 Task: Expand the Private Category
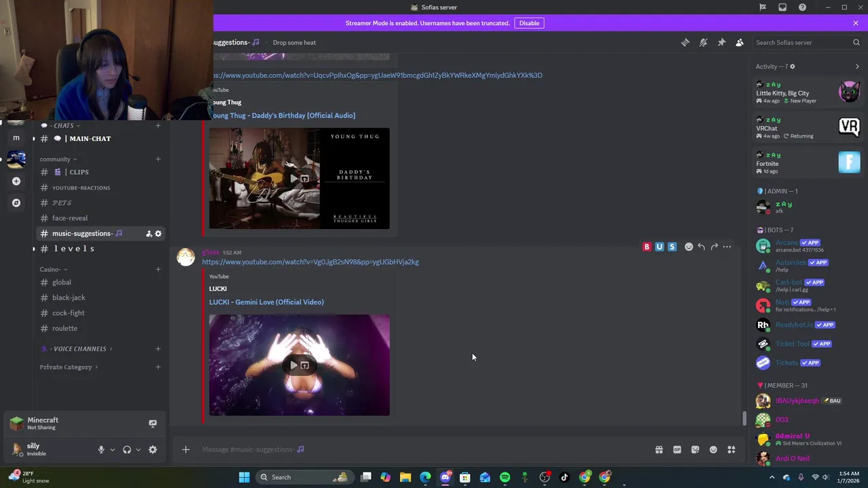[68, 367]
